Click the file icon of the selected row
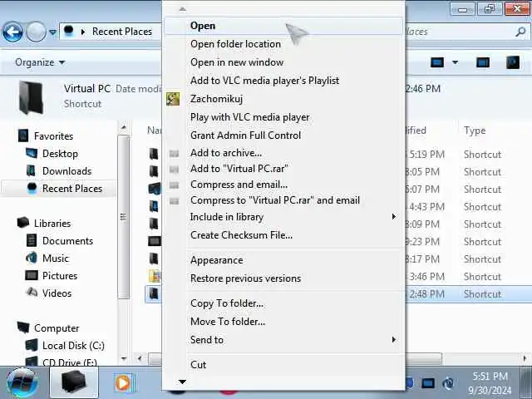532x399 pixels. pyautogui.click(x=154, y=293)
